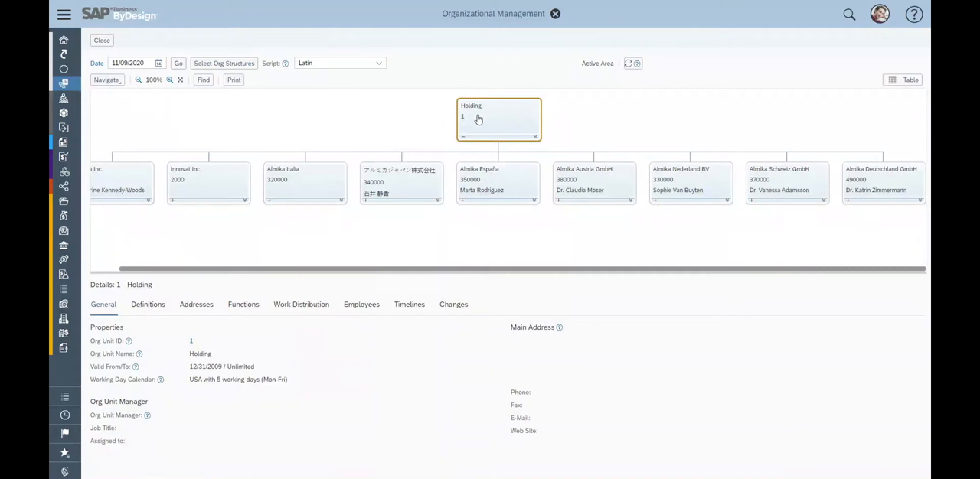Click the Find button

point(204,80)
